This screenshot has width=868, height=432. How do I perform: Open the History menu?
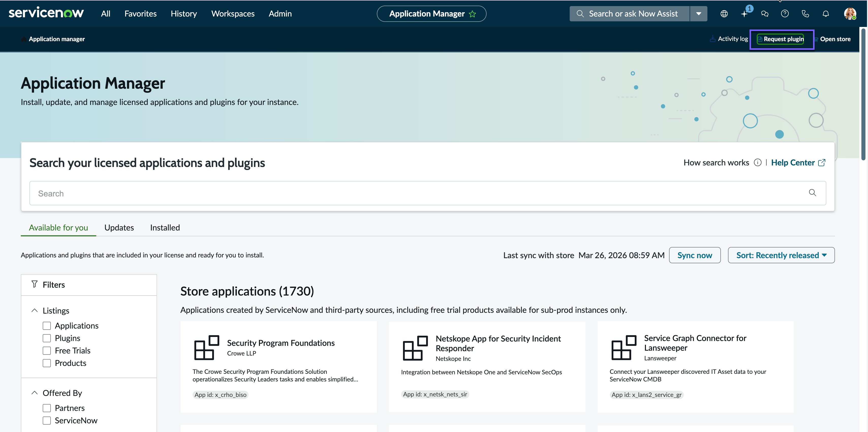[x=184, y=14]
